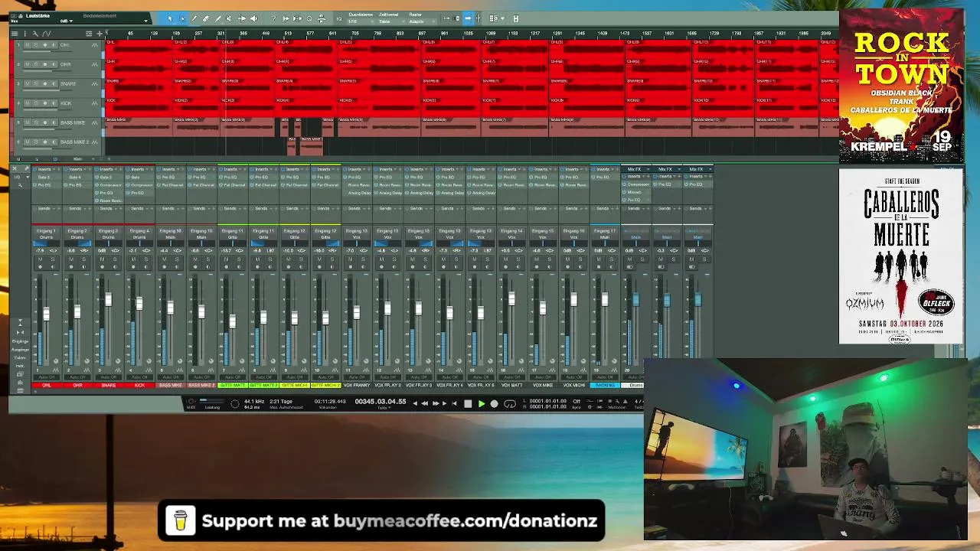Screen dimensions: 980x551
Task: Show automation curve icon above tracks
Action: [46, 34]
